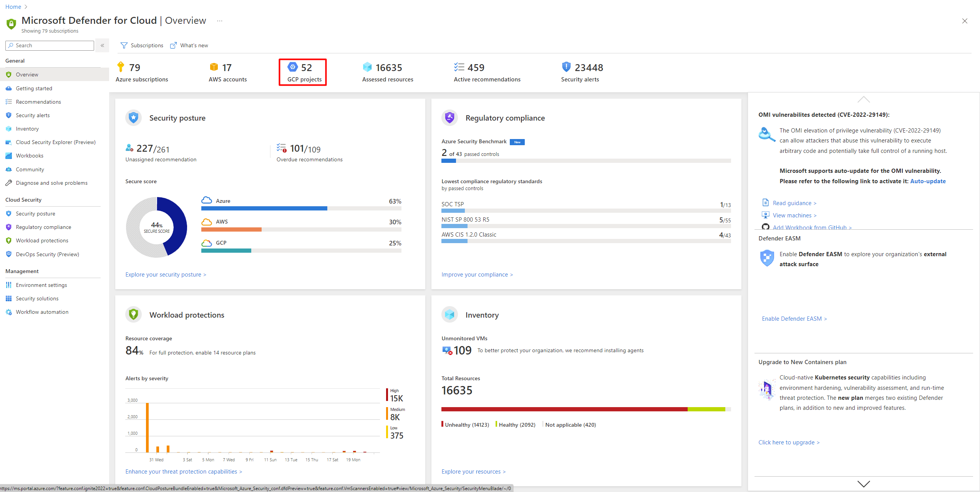Select the Inventory icon in the sidebar
The image size is (980, 492).
(x=9, y=129)
